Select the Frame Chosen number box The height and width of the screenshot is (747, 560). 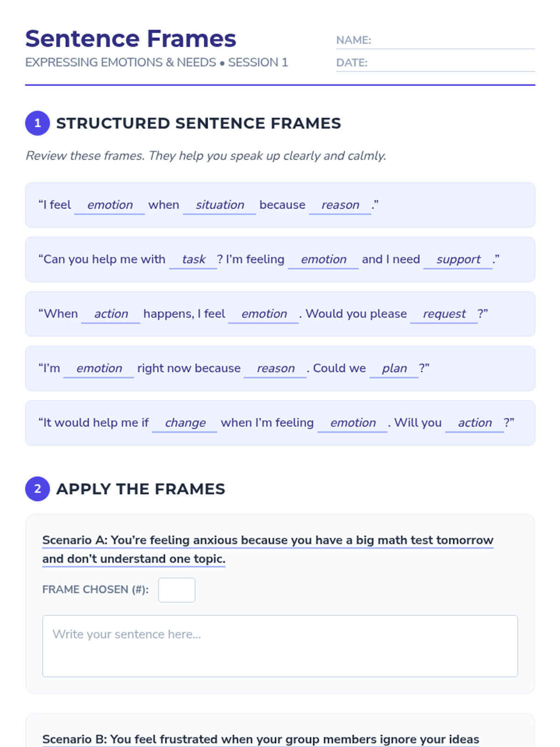[176, 590]
